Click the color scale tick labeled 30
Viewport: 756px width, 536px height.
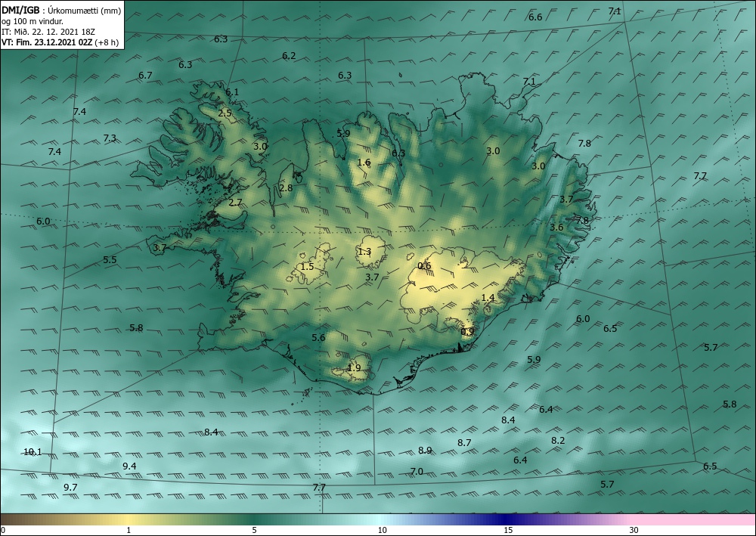634,530
